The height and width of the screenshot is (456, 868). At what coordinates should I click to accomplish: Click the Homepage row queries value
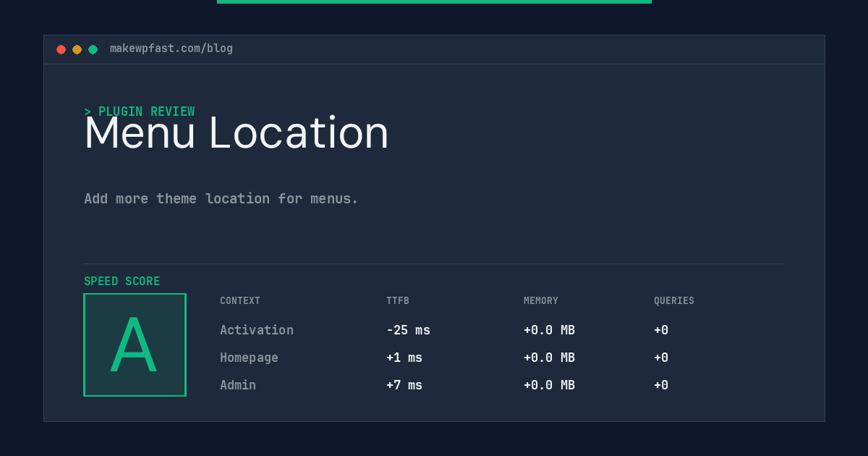[661, 358]
